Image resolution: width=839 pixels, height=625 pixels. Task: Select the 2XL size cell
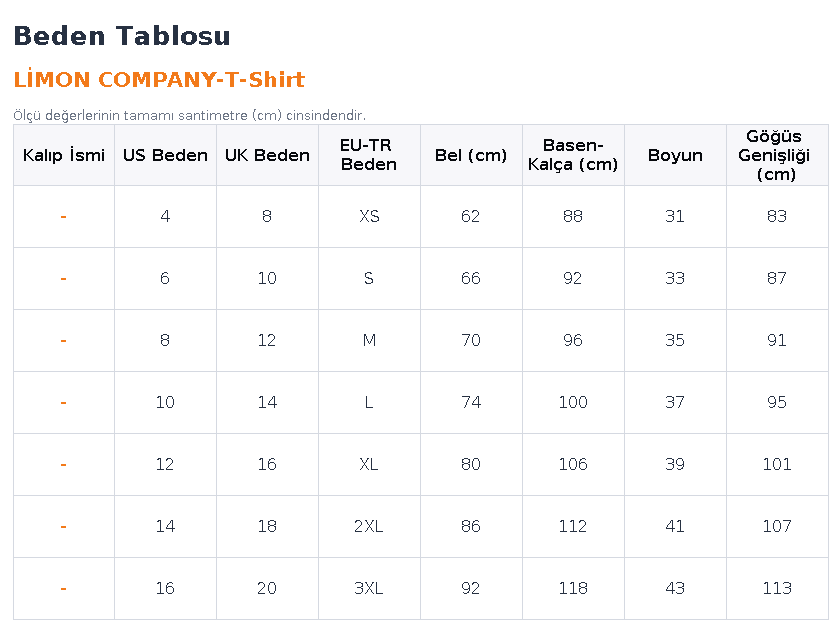pos(369,527)
